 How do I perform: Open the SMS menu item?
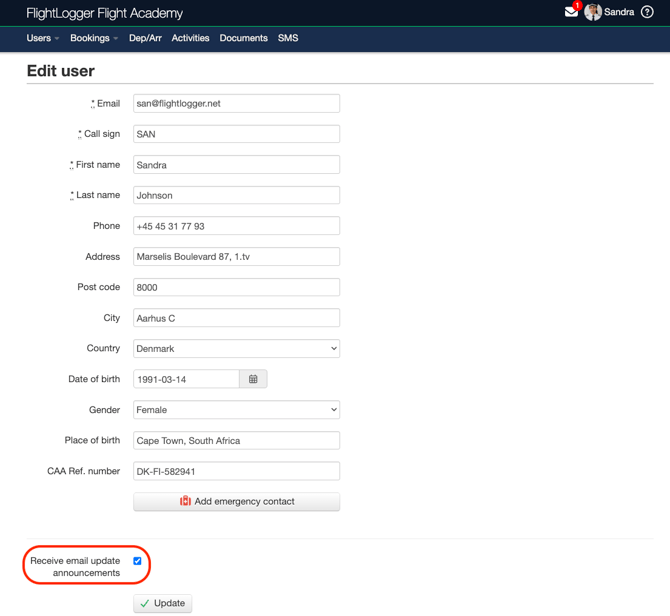(x=288, y=38)
